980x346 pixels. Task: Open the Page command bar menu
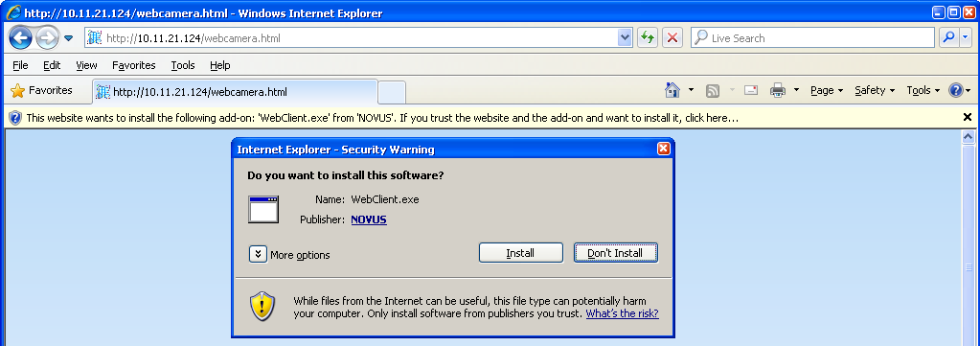[827, 91]
